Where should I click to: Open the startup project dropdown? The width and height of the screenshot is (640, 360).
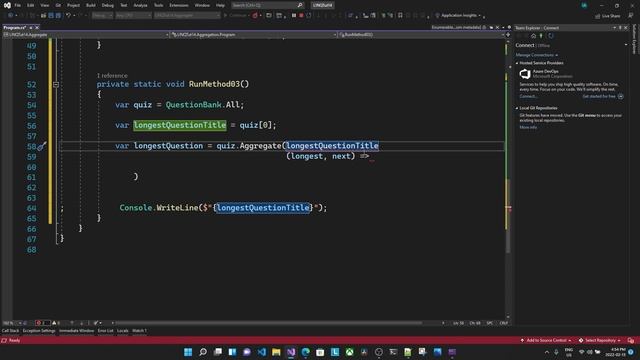[x=187, y=16]
